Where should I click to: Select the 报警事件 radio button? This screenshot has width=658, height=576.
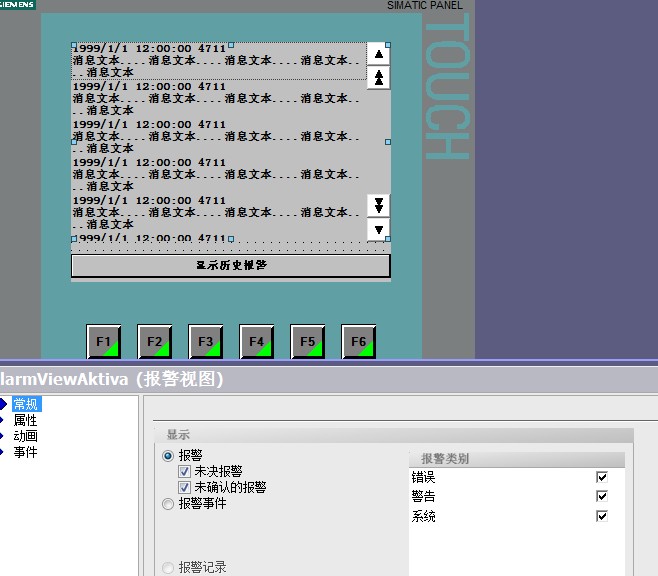point(168,503)
